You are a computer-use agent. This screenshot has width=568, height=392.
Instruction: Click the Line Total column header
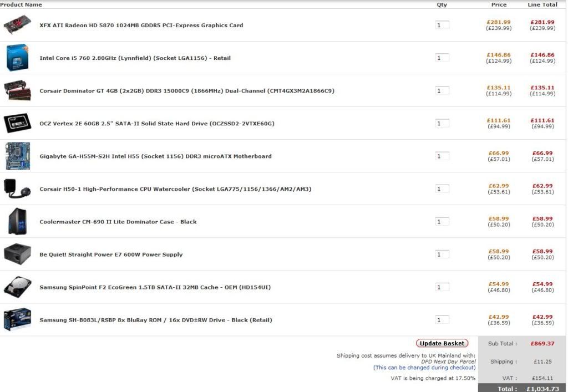coord(542,4)
